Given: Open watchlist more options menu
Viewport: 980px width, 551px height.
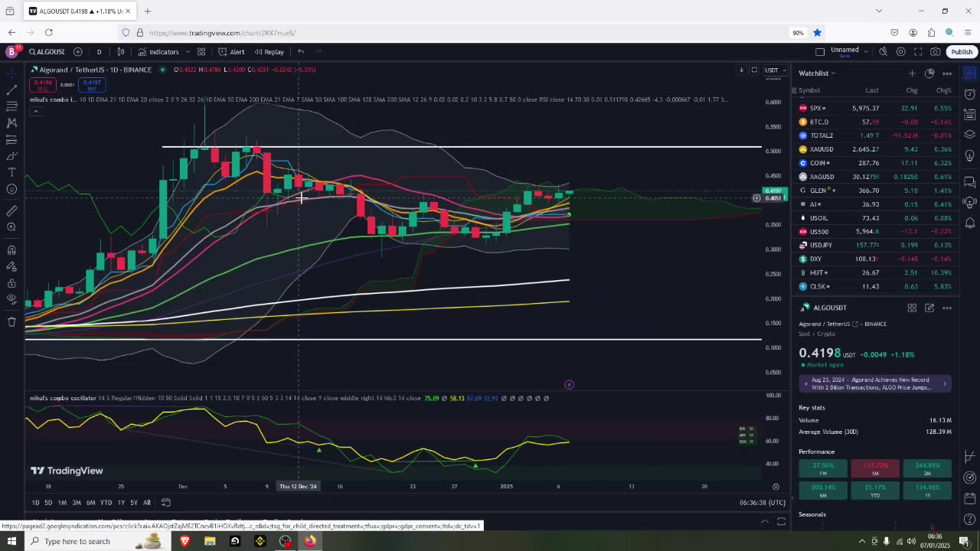Looking at the screenshot, I should click(x=947, y=73).
